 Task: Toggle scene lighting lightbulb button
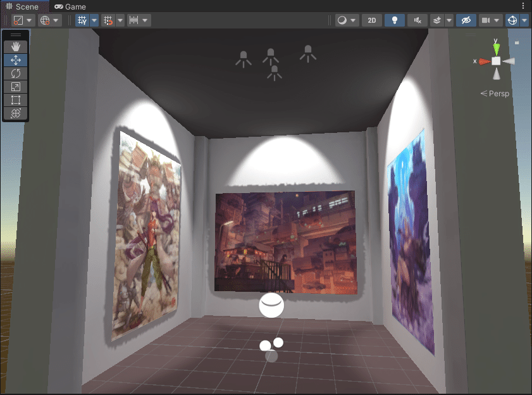[x=395, y=20]
